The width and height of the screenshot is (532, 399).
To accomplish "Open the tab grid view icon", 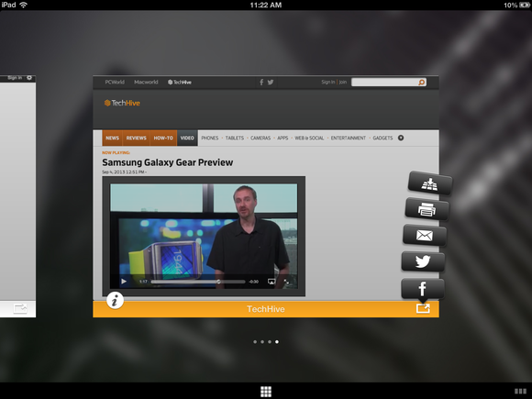I will (x=266, y=392).
